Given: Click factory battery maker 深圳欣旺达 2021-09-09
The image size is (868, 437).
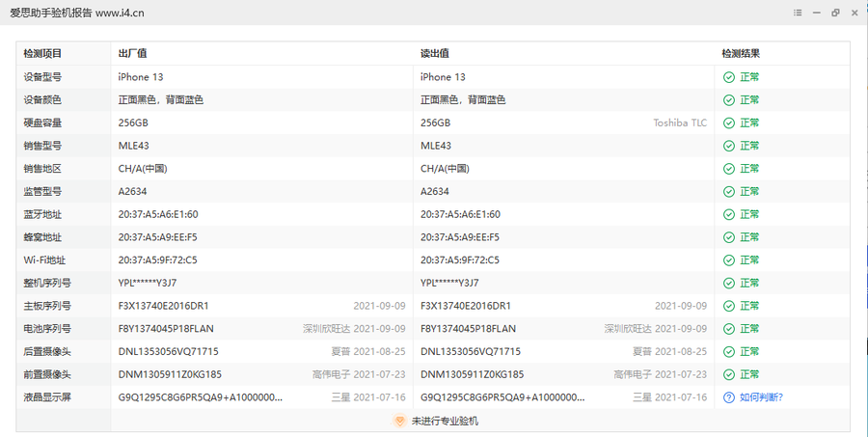Looking at the screenshot, I should coord(354,329).
